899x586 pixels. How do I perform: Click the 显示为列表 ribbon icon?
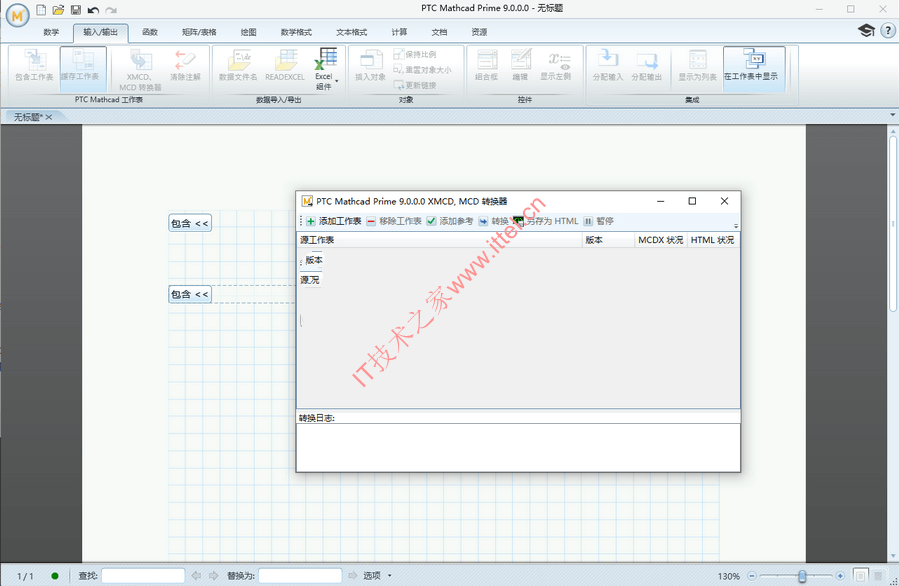pos(697,65)
